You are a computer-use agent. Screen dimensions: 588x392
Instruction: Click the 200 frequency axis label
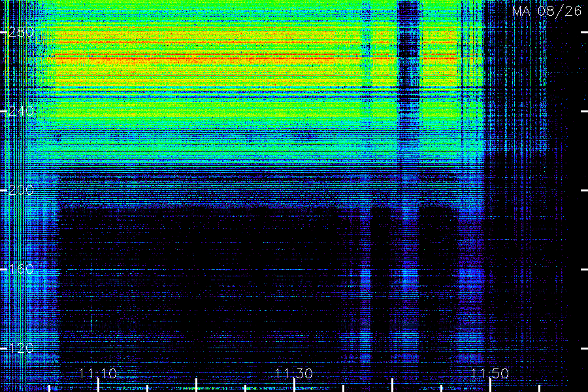[x=21, y=190]
